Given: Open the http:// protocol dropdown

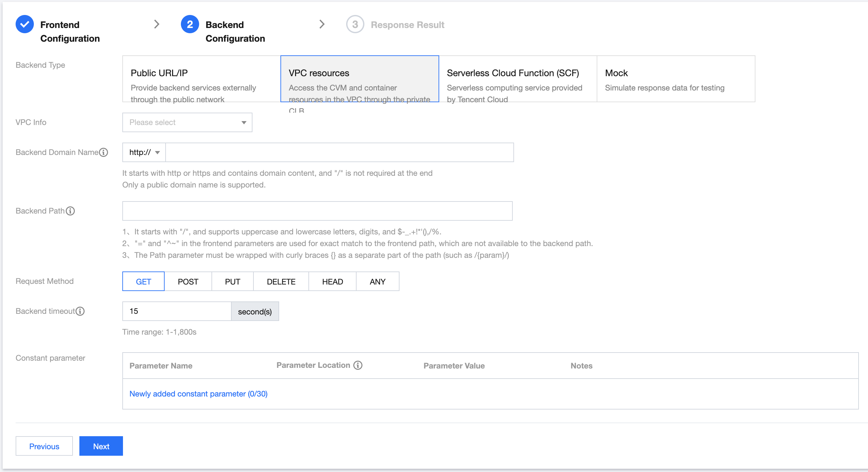Looking at the screenshot, I should pos(144,152).
